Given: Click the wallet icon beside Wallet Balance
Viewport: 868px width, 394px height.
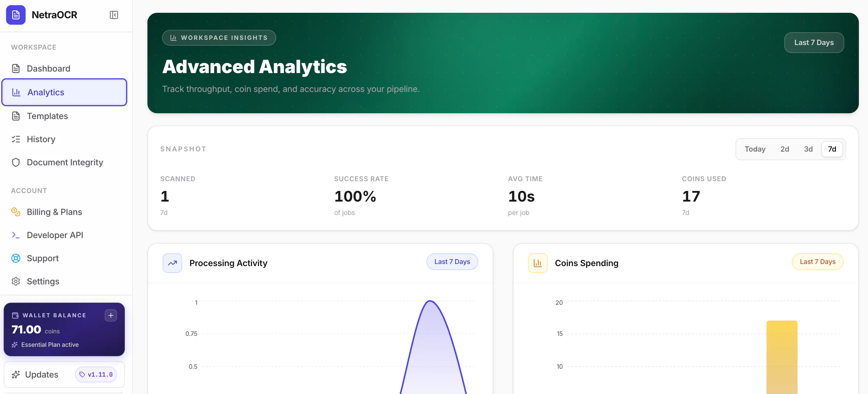Looking at the screenshot, I should pos(15,315).
